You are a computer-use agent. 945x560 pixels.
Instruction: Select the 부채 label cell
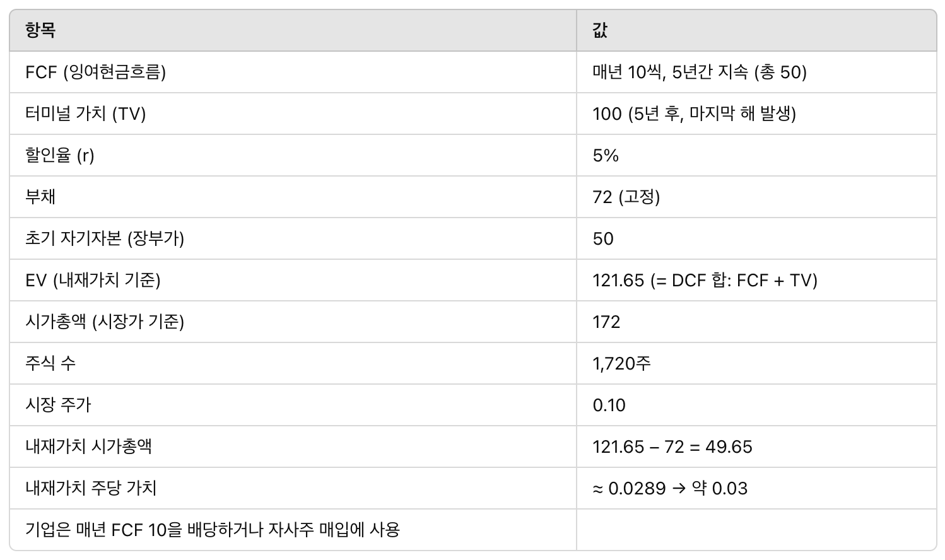(x=40, y=197)
